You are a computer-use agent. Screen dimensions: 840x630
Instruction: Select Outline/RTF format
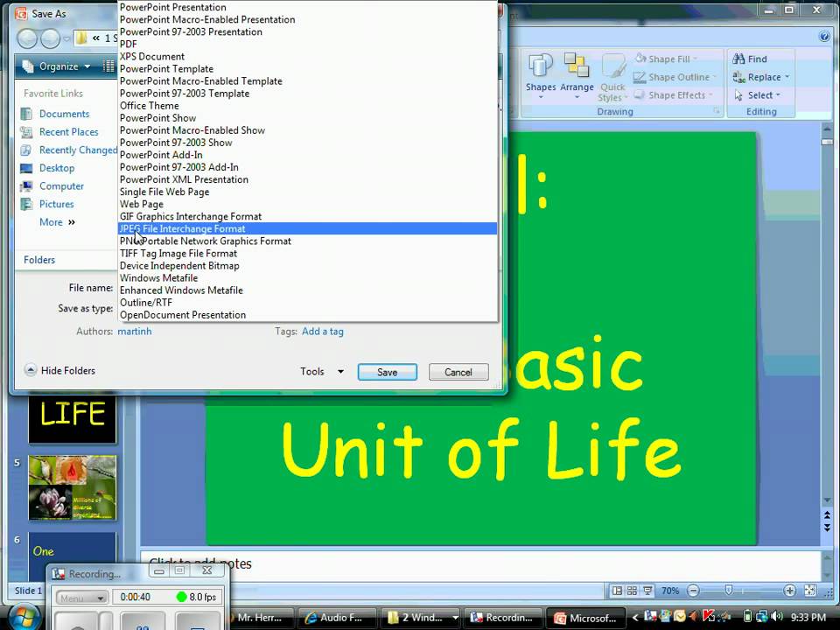307,303
